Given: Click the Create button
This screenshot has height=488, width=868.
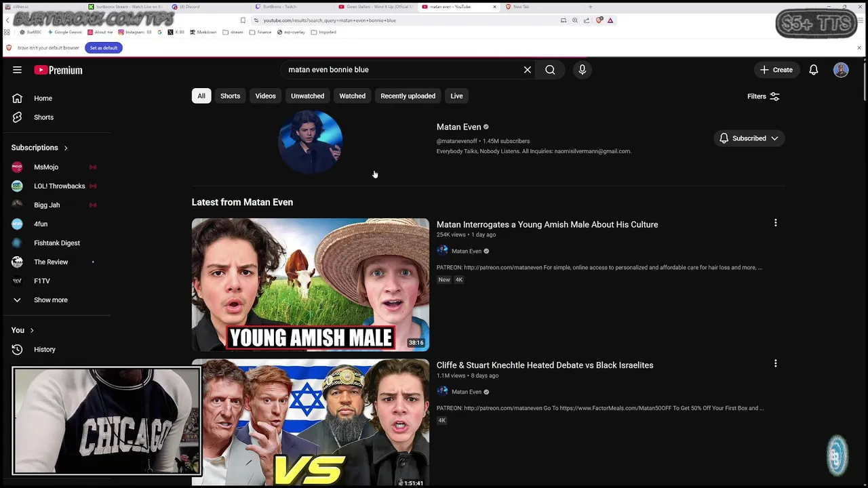Looking at the screenshot, I should [x=776, y=70].
